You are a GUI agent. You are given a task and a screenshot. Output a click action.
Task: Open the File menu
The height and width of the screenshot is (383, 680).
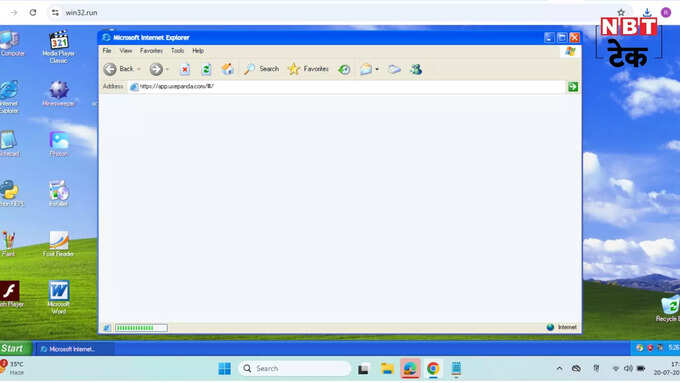[x=107, y=51]
